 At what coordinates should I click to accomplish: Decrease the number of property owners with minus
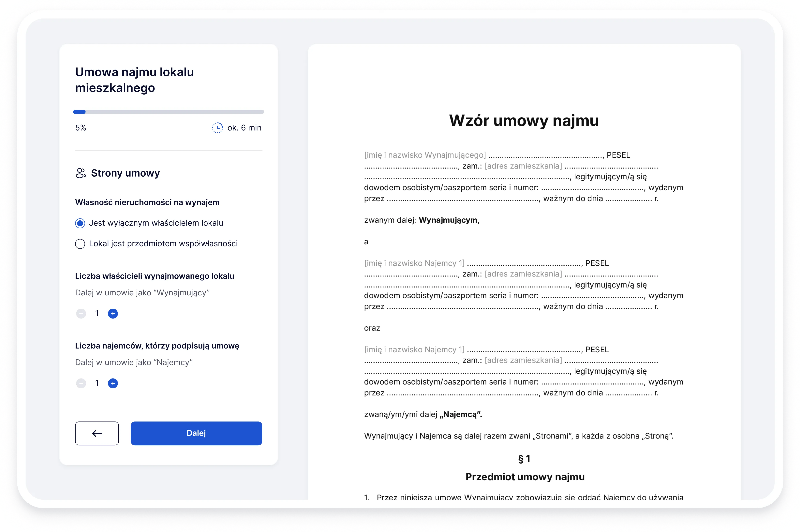(x=81, y=314)
